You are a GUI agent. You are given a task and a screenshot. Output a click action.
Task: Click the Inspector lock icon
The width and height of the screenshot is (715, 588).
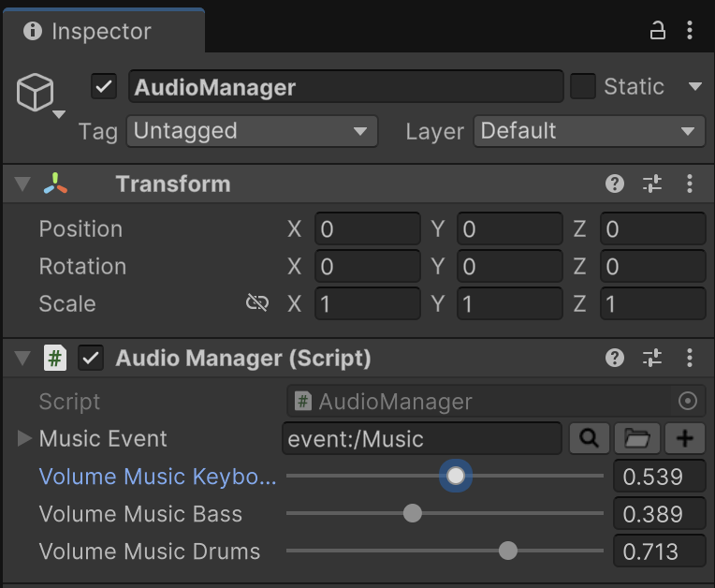658,31
